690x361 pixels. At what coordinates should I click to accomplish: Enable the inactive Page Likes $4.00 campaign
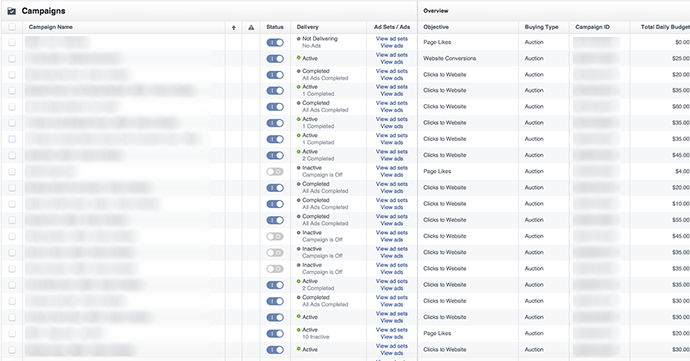pos(275,172)
